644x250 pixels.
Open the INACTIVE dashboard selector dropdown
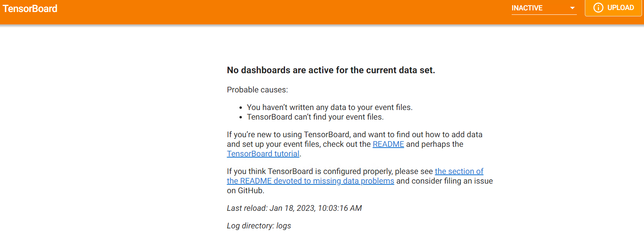pyautogui.click(x=544, y=8)
